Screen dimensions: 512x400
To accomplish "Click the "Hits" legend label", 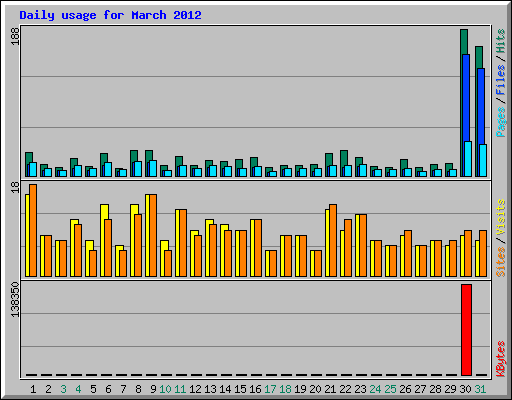I will click(x=501, y=41).
